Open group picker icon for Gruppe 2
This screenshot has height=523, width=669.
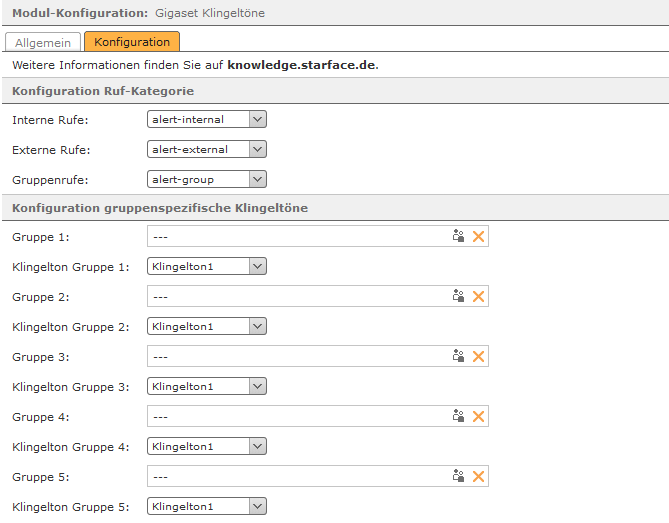[x=458, y=296]
